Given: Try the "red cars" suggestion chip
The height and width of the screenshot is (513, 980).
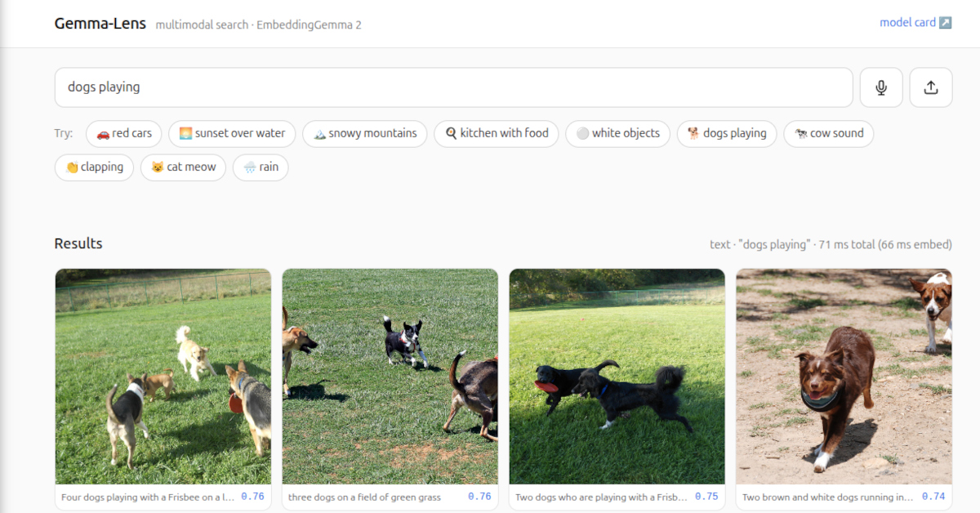Looking at the screenshot, I should [124, 133].
